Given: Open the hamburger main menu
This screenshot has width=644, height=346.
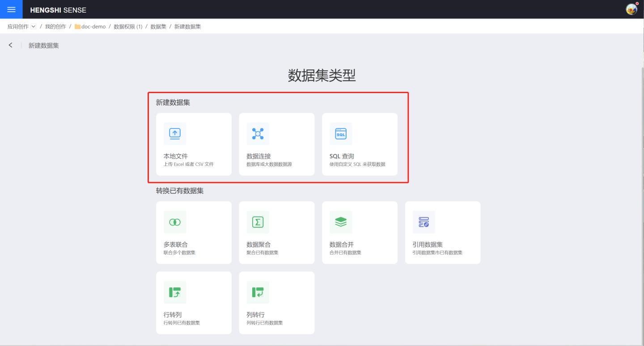Looking at the screenshot, I should (11, 9).
